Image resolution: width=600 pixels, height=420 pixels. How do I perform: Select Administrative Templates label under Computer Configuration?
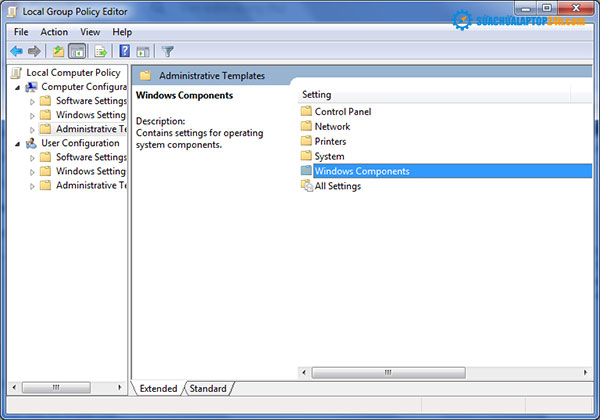click(x=91, y=129)
